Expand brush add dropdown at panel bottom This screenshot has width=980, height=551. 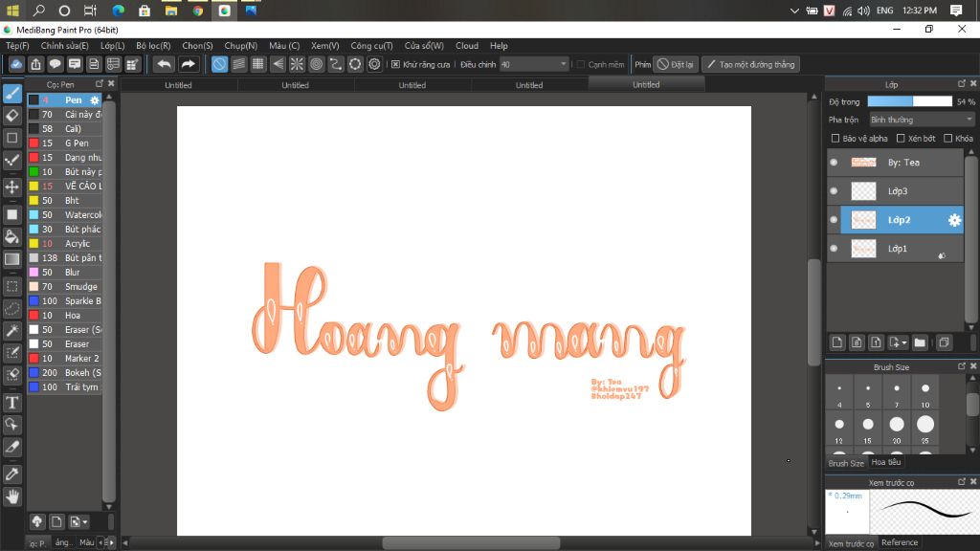click(85, 521)
